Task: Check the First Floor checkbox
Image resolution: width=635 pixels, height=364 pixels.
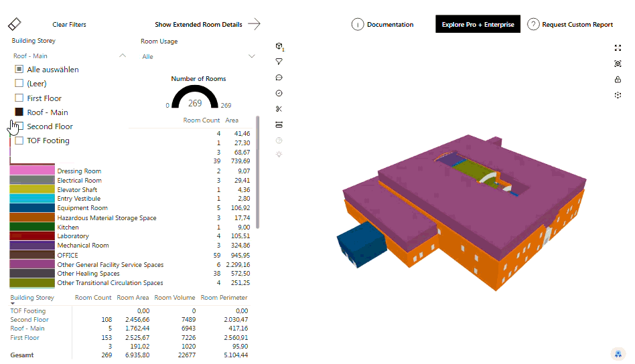Action: click(x=19, y=98)
